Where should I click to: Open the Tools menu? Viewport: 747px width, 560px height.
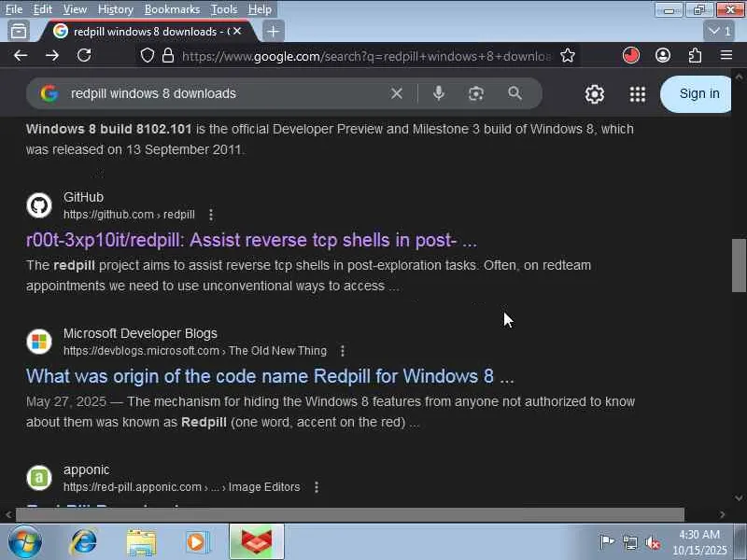(224, 9)
